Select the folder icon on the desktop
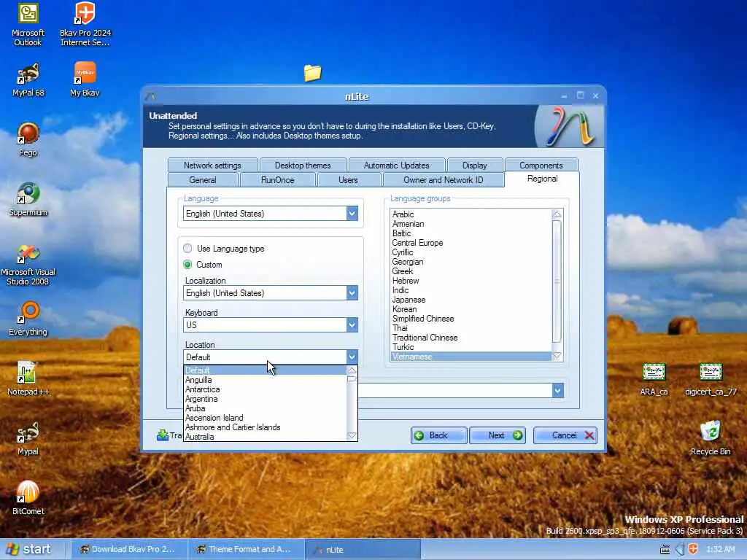Screen dimensions: 747x560 click(x=313, y=73)
